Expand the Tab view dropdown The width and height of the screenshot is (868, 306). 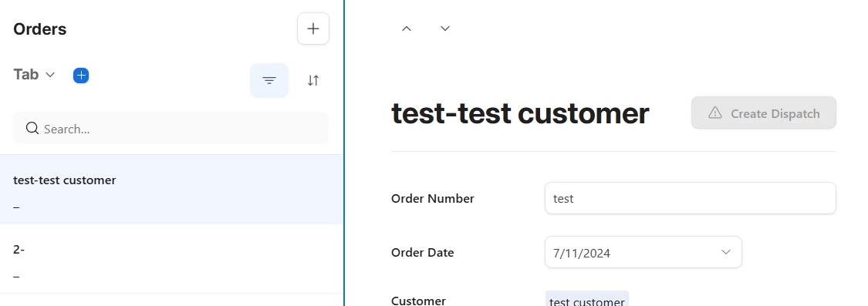pyautogui.click(x=34, y=75)
